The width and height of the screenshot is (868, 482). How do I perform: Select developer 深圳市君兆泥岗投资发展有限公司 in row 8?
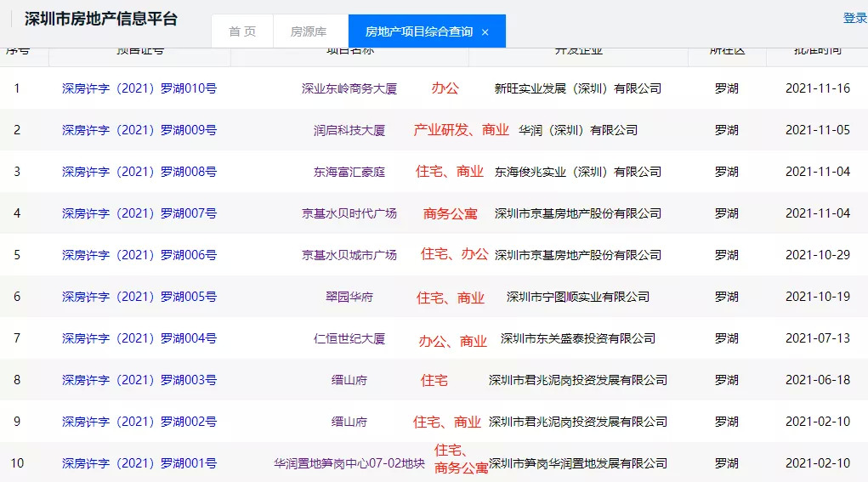[x=578, y=380]
